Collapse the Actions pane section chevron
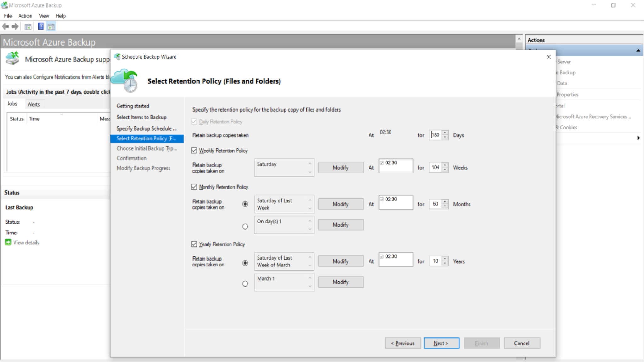The height and width of the screenshot is (362, 644). click(638, 50)
